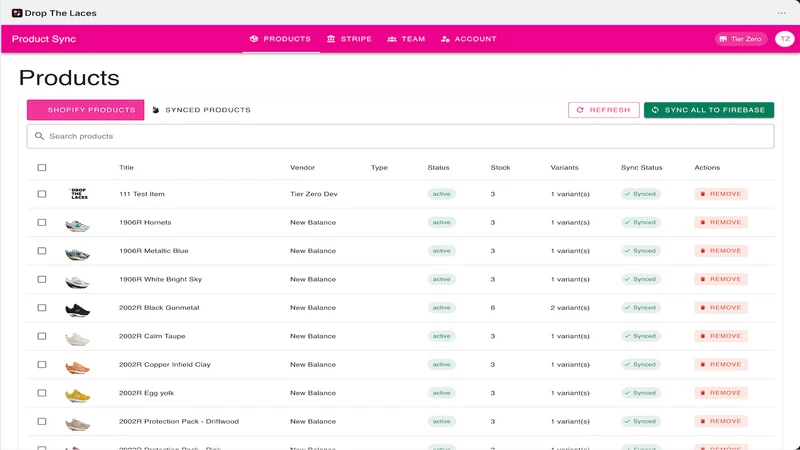Open the Stripe nav tab
This screenshot has width=800, height=450.
pyautogui.click(x=349, y=39)
